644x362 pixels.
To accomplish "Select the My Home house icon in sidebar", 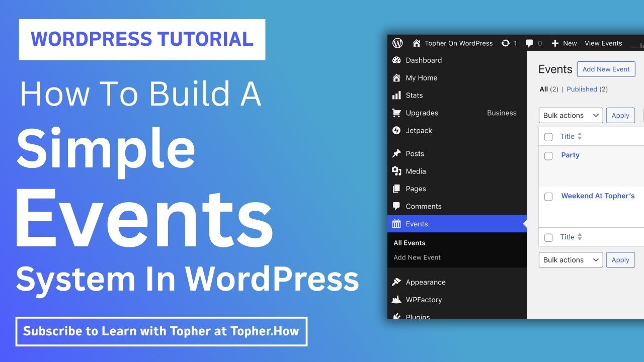I will pos(396,78).
